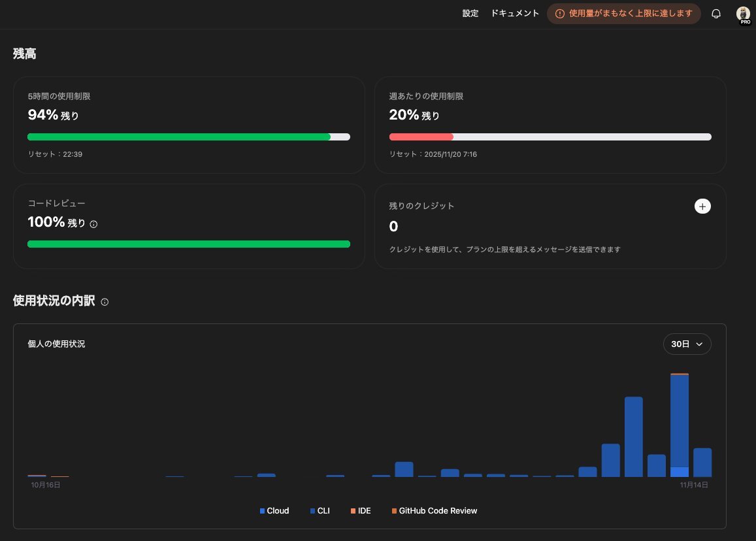Click the plus icon to add credits

click(702, 206)
